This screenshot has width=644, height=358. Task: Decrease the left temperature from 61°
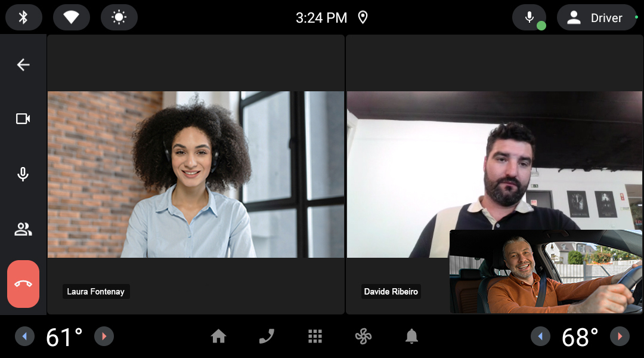click(24, 337)
